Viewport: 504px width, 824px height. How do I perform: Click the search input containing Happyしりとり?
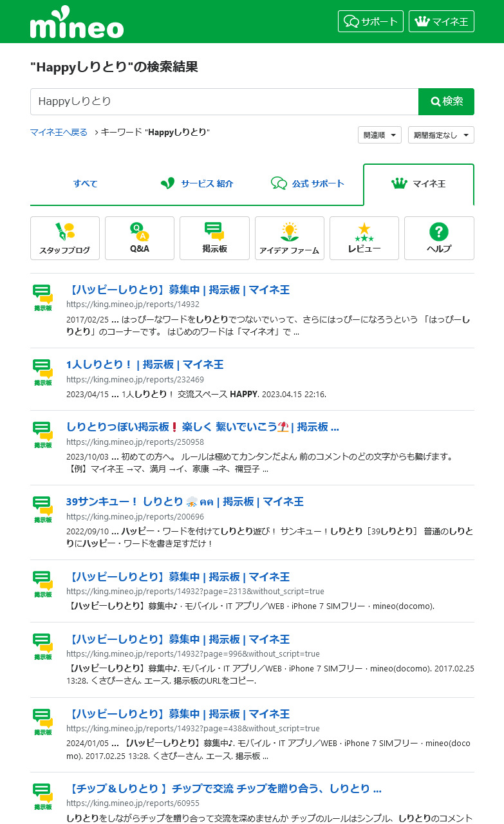[x=224, y=102]
